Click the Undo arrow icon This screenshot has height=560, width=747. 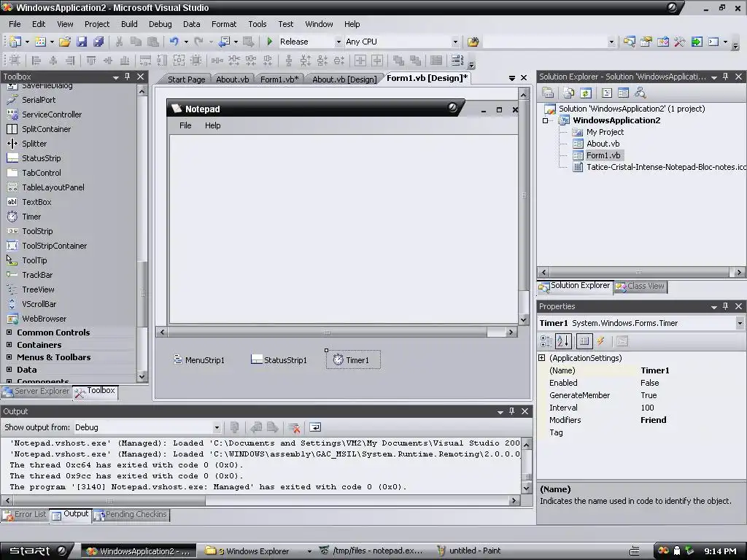[174, 42]
